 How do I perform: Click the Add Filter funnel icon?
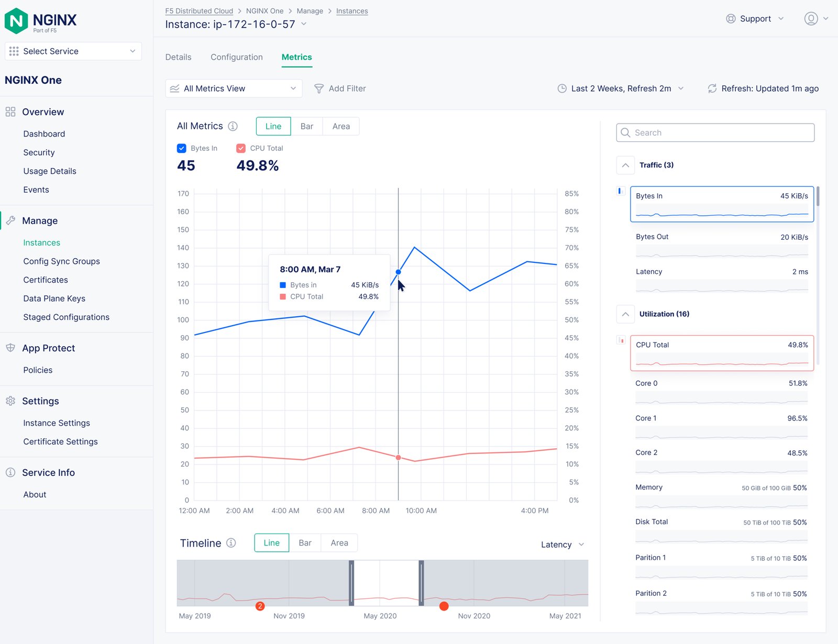[x=318, y=89]
